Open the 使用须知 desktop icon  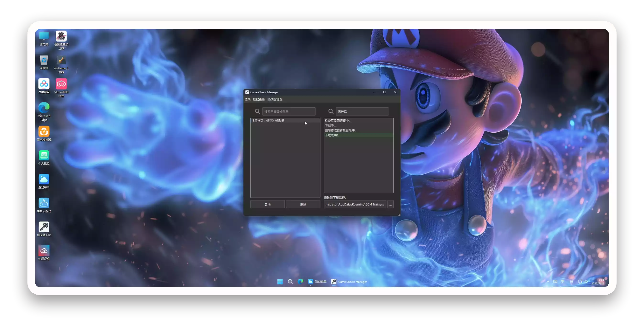point(44,252)
